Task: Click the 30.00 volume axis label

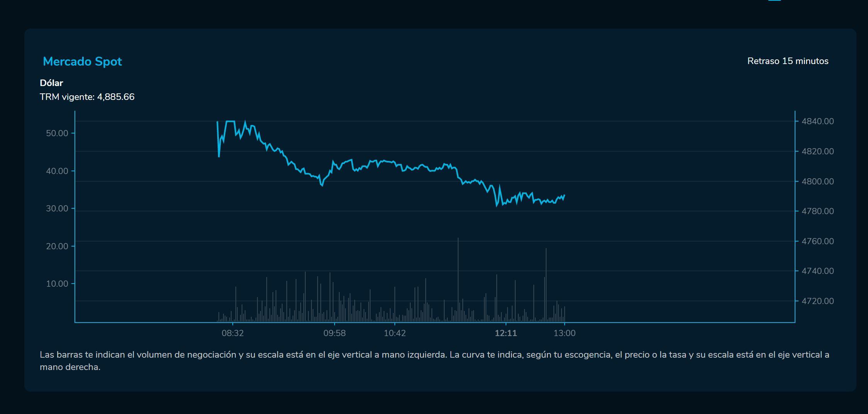Action: pyautogui.click(x=57, y=208)
